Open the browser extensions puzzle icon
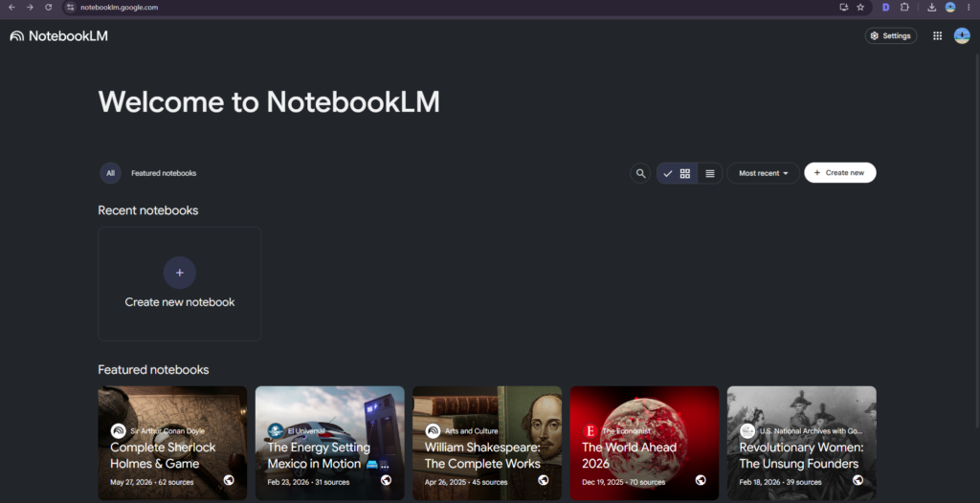Viewport: 980px width, 503px height. coord(904,8)
